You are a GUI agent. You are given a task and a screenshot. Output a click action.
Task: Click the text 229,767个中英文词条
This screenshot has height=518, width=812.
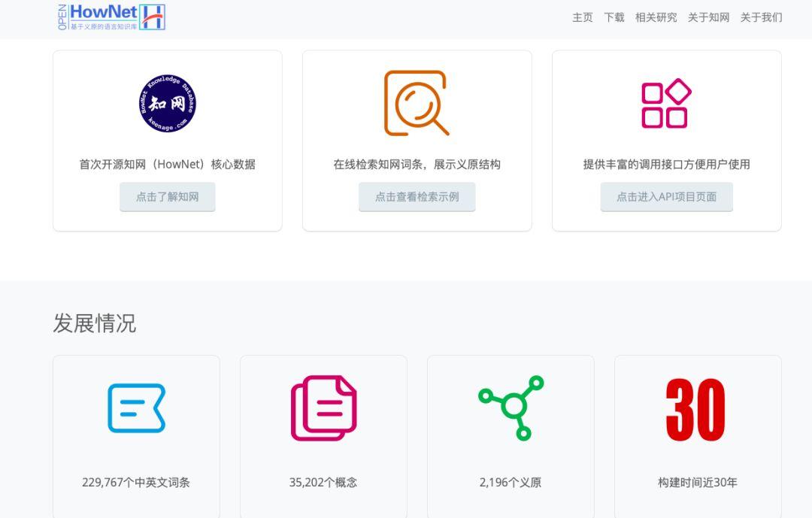point(136,483)
